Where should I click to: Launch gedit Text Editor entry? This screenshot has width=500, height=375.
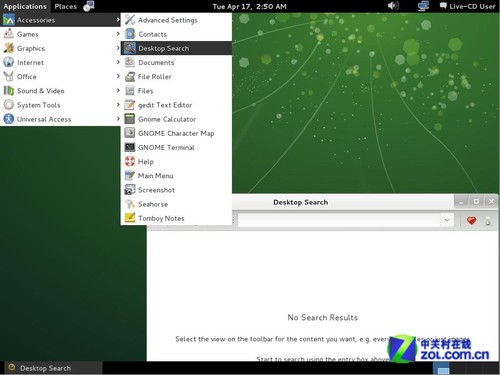[176, 105]
